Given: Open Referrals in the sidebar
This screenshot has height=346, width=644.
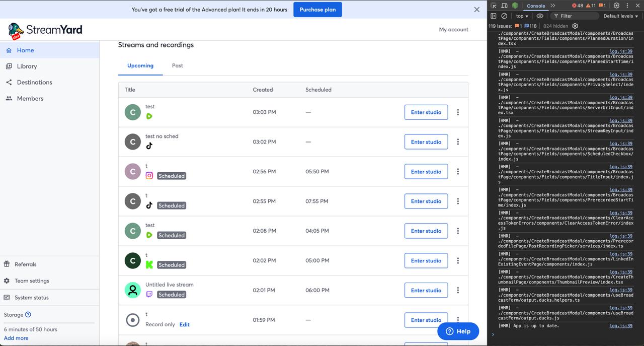Looking at the screenshot, I should point(49,264).
